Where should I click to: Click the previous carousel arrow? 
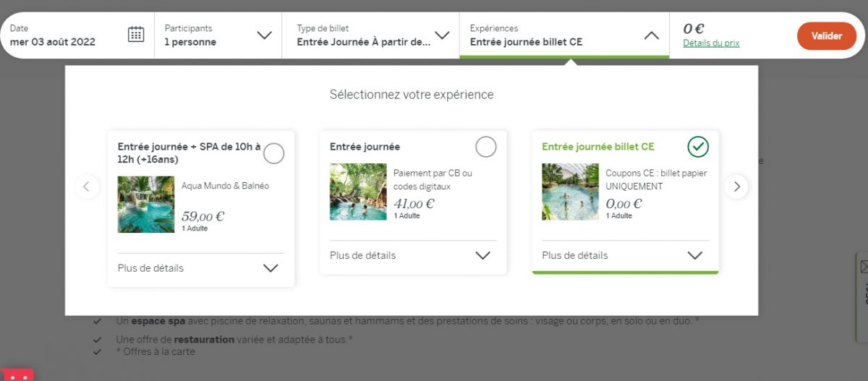(x=87, y=187)
